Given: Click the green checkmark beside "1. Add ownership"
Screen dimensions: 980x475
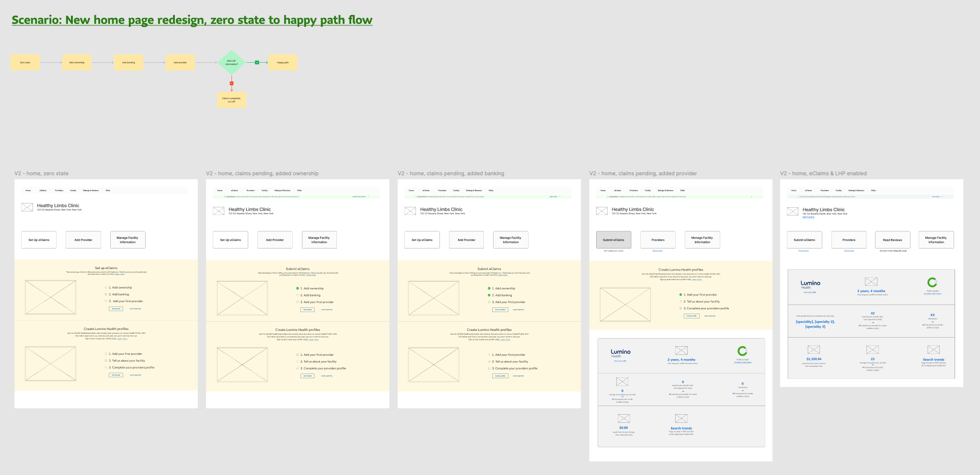Looking at the screenshot, I should click(298, 288).
